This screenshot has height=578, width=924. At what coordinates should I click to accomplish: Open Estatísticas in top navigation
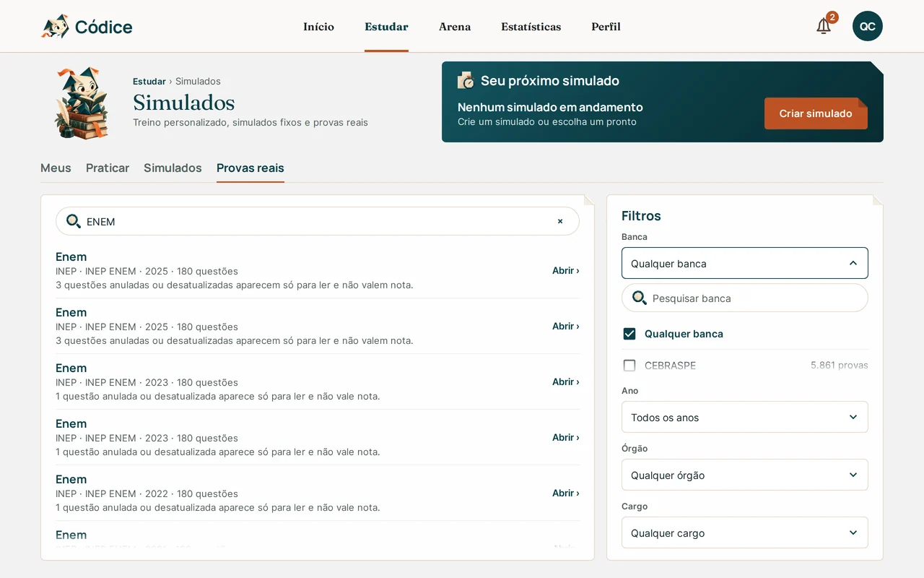531,27
